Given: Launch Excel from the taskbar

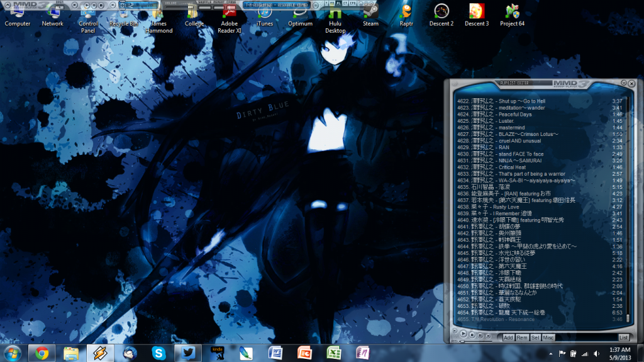Looking at the screenshot, I should 334,353.
